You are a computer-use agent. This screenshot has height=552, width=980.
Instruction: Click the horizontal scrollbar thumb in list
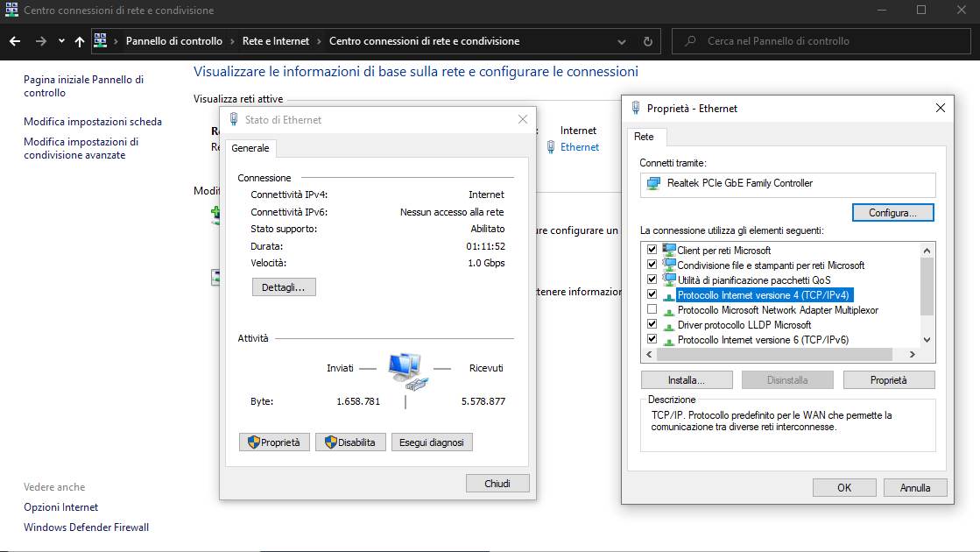pyautogui.click(x=774, y=355)
